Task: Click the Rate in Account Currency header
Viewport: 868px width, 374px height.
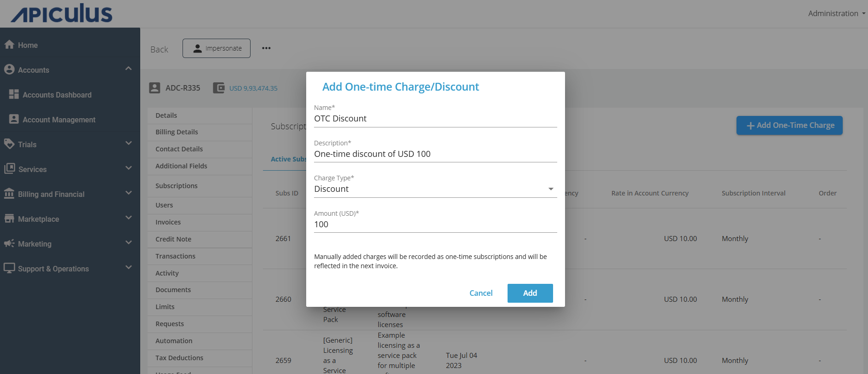Action: tap(650, 193)
